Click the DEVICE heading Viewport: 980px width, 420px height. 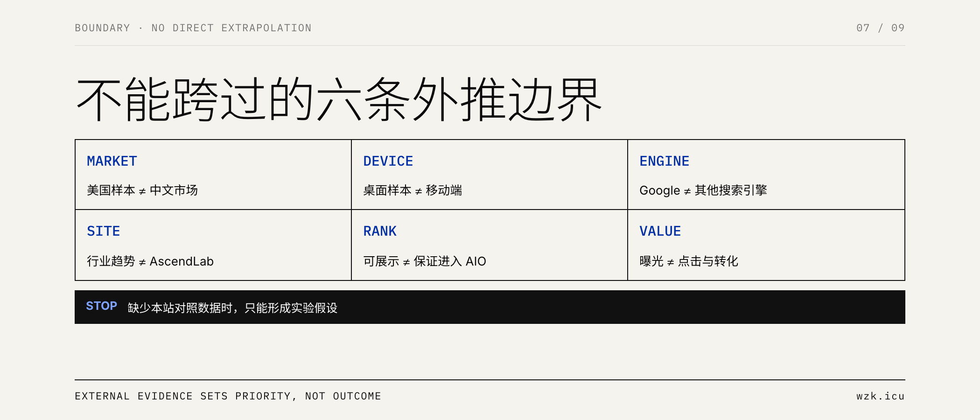(388, 161)
